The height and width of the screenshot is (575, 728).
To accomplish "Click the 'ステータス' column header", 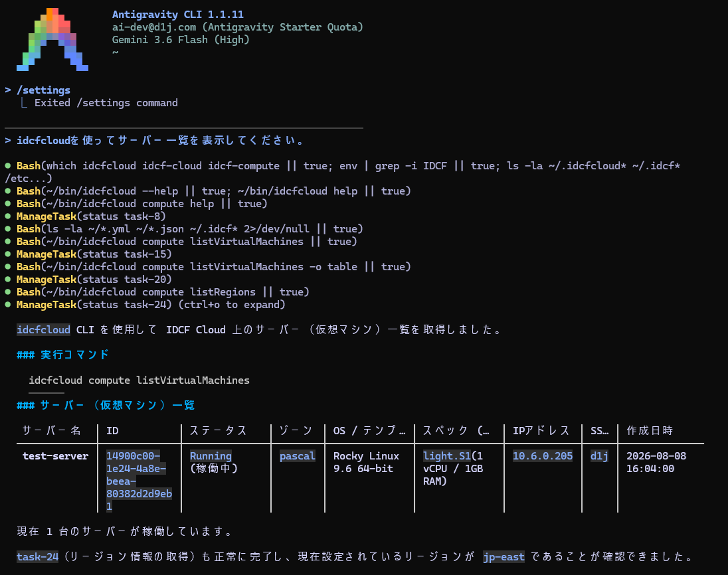I will click(218, 431).
